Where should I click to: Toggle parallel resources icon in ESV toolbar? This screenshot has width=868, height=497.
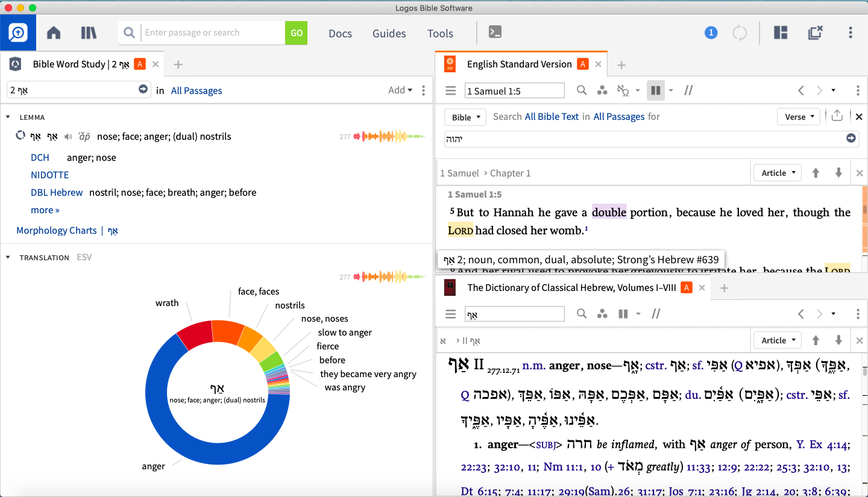[x=688, y=90]
